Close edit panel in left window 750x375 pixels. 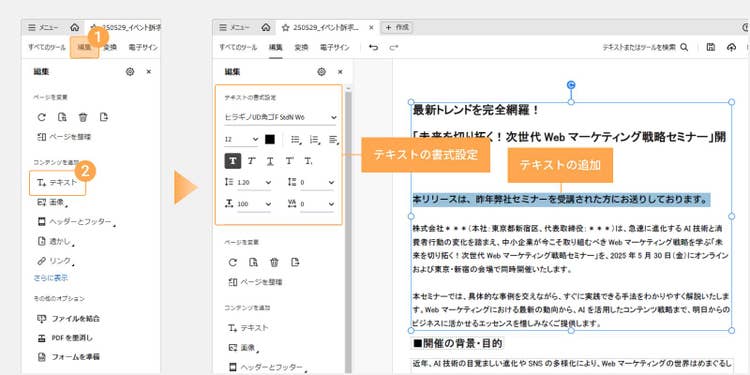[149, 72]
